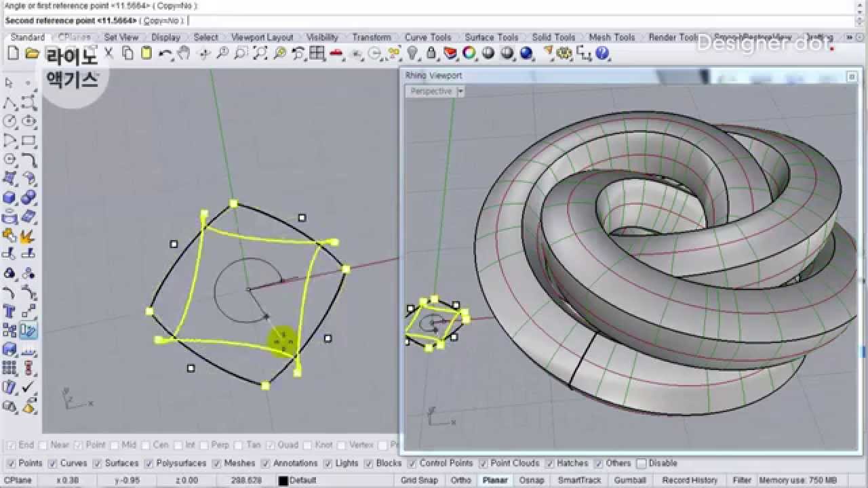Open the Viewport Layout toolbar tab
The width and height of the screenshot is (868, 488).
[x=262, y=37]
